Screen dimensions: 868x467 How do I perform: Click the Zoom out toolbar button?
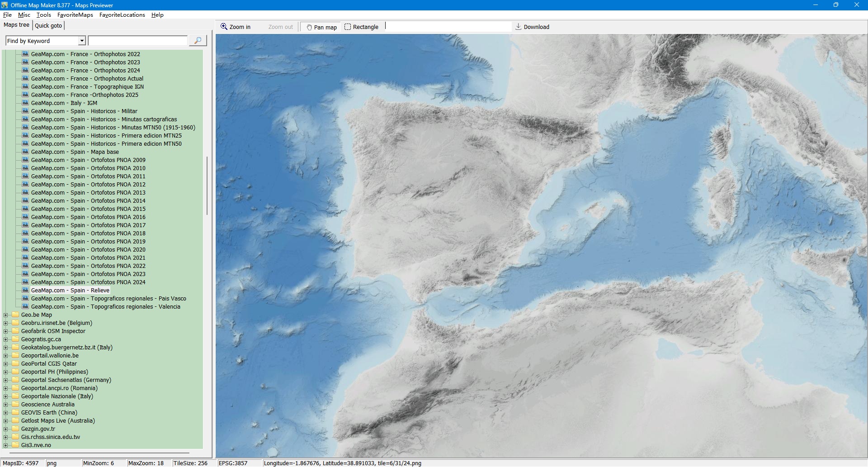tap(280, 27)
